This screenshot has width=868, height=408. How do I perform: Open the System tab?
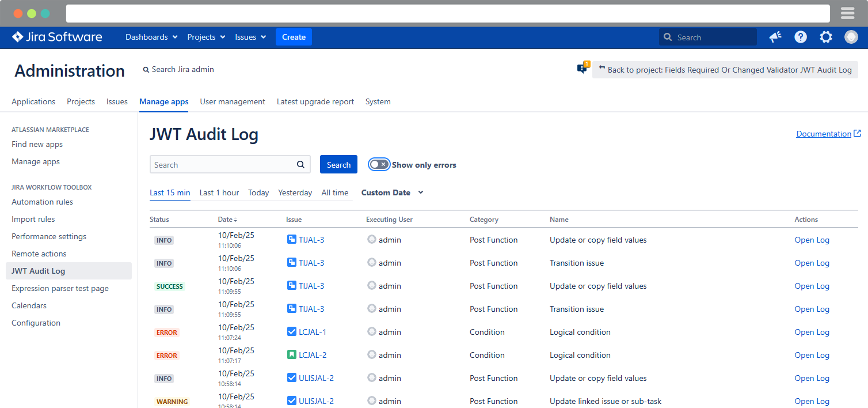point(378,101)
